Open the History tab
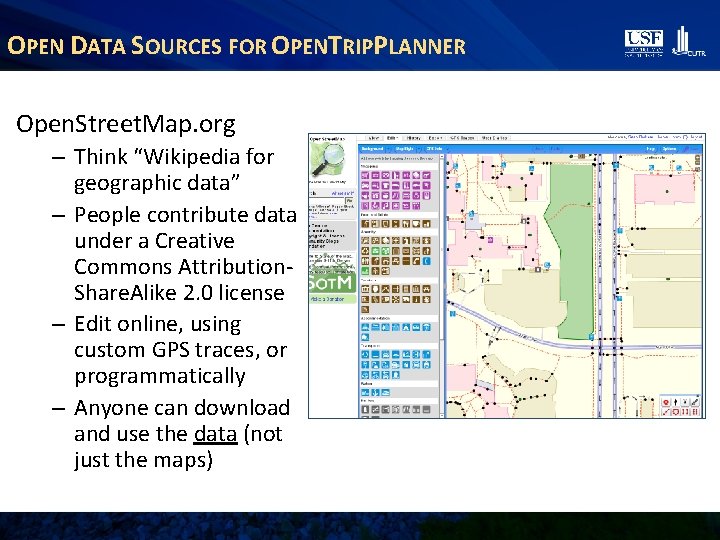 click(x=413, y=138)
